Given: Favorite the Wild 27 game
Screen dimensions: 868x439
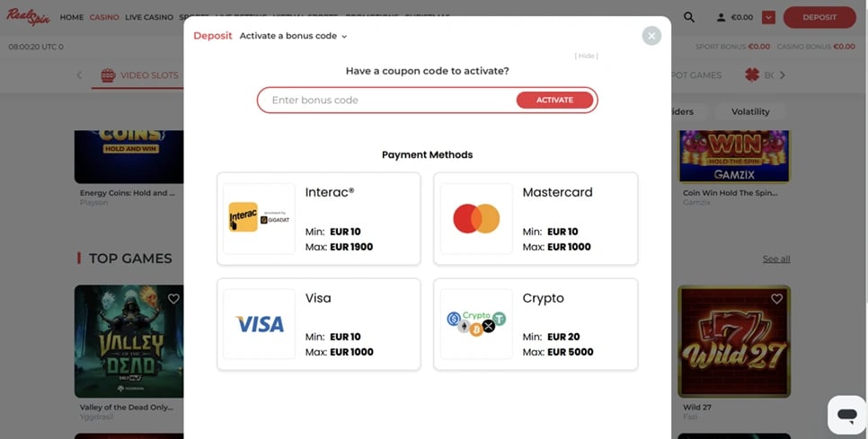Looking at the screenshot, I should (777, 299).
